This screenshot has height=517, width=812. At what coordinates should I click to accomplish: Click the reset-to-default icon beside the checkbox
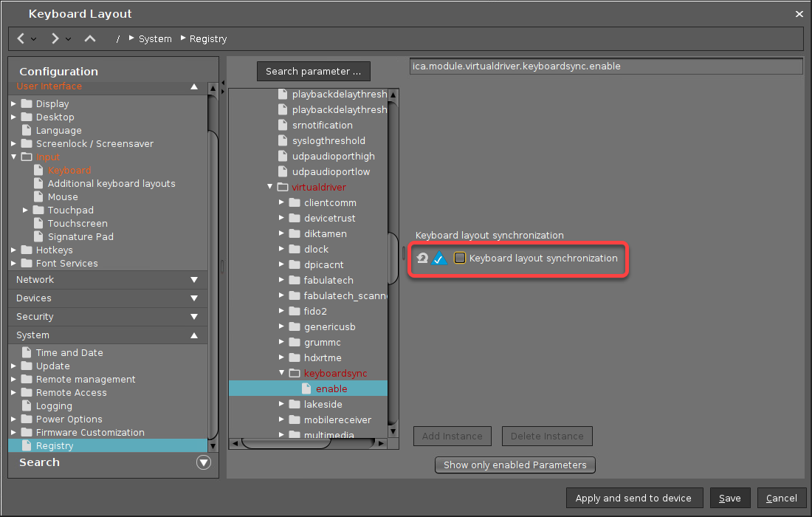(422, 258)
